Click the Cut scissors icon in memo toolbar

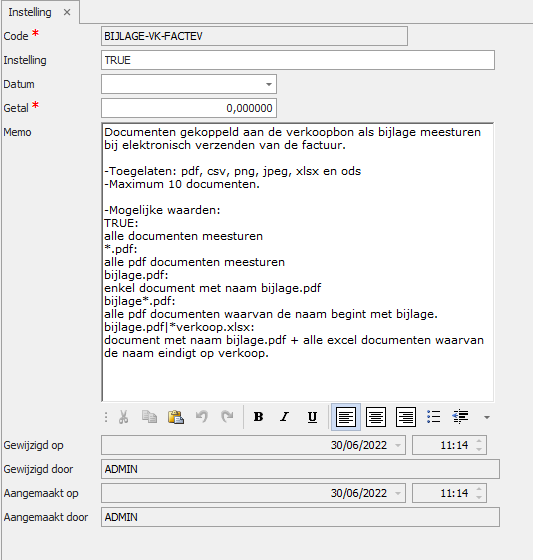coord(124,417)
